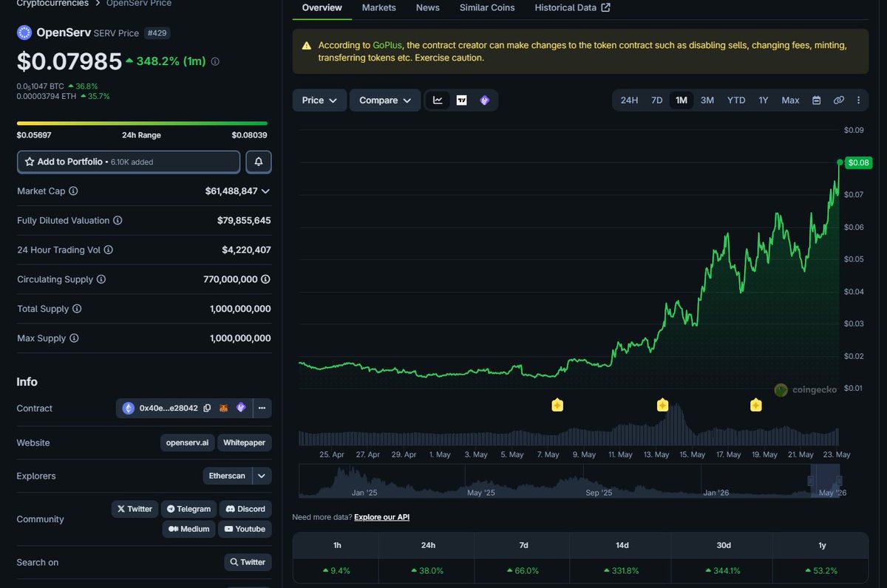Select the 7D time range
Image resolution: width=887 pixels, height=588 pixels.
(656, 100)
